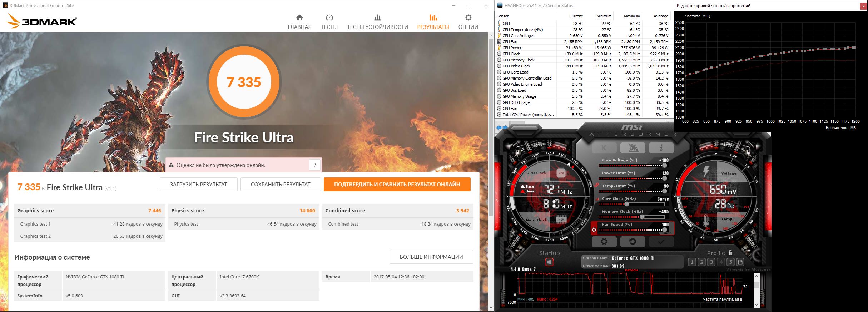Screen dimensions: 868x312
Task: Click the Core Clock slider handle
Action: [x=626, y=204]
